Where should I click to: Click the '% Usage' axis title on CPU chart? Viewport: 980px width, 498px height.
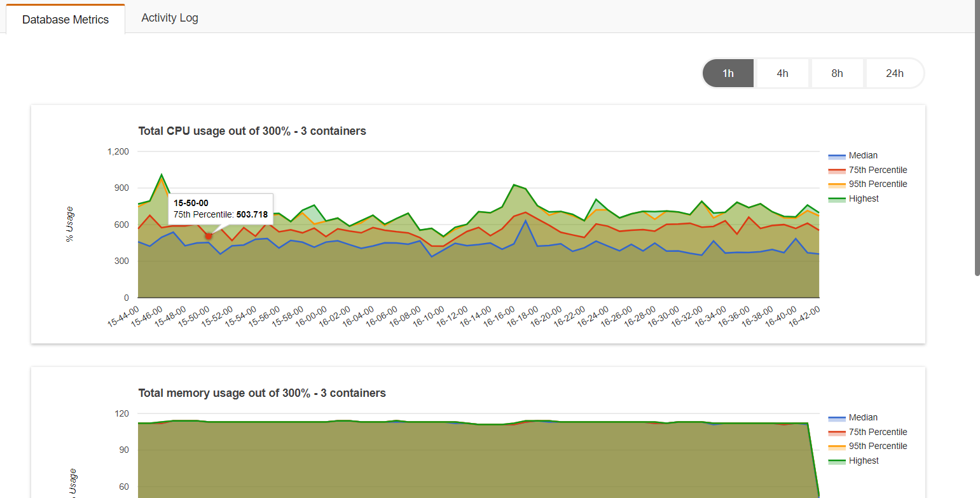pos(70,224)
